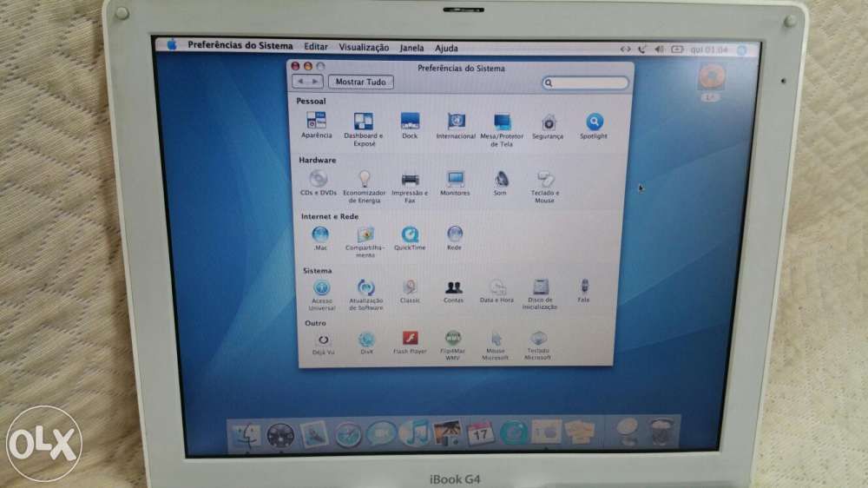The width and height of the screenshot is (868, 488).
Task: Open Finder from the Dock
Action: [246, 435]
